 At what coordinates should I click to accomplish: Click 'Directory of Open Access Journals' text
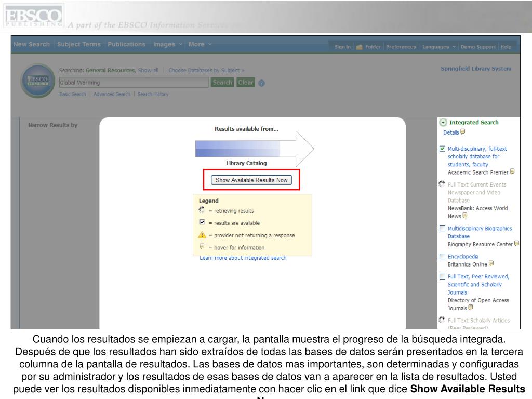pyautogui.click(x=478, y=304)
